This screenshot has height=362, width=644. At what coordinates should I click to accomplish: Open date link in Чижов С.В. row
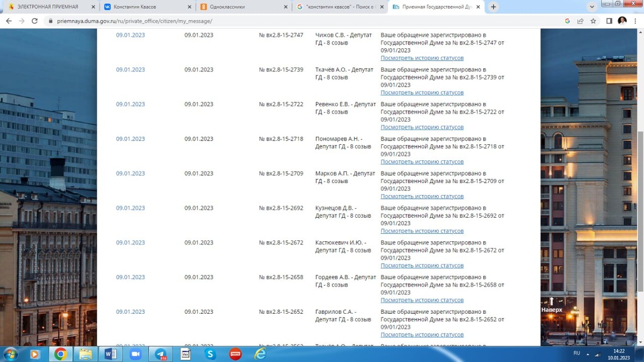[x=130, y=35]
